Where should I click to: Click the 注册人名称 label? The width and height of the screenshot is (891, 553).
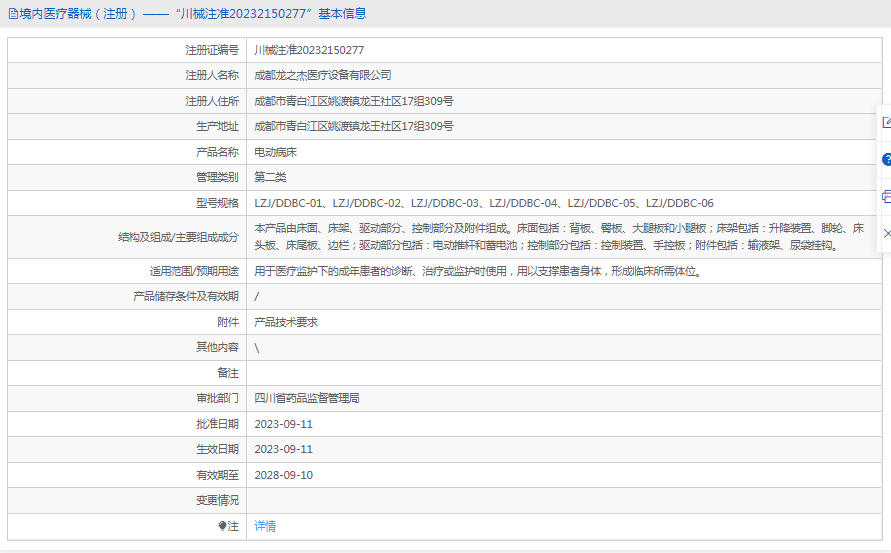212,75
